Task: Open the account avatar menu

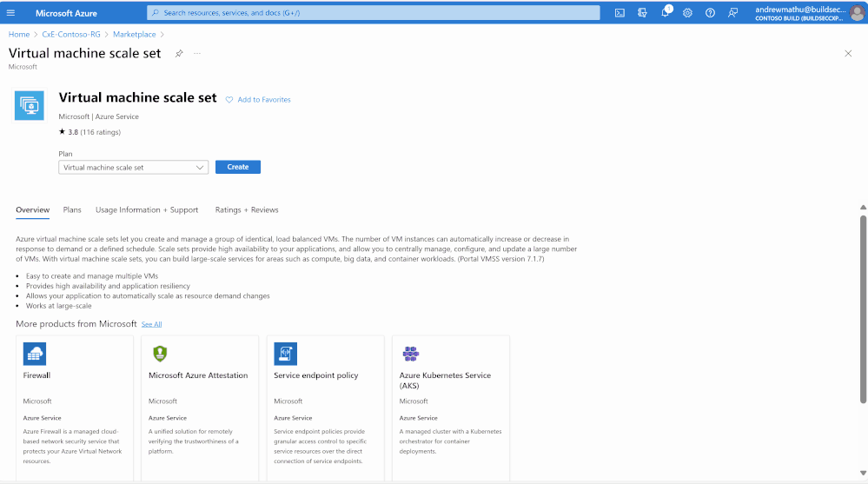Action: tap(857, 13)
